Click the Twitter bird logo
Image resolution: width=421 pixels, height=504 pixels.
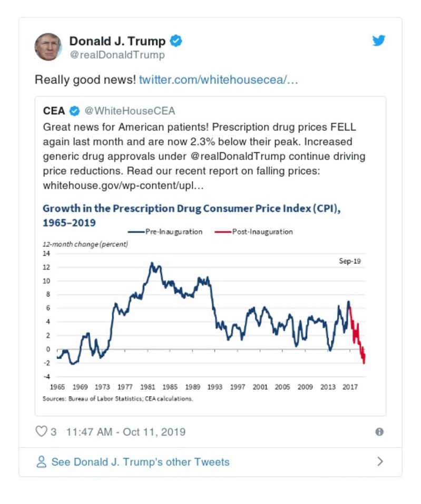click(x=379, y=40)
